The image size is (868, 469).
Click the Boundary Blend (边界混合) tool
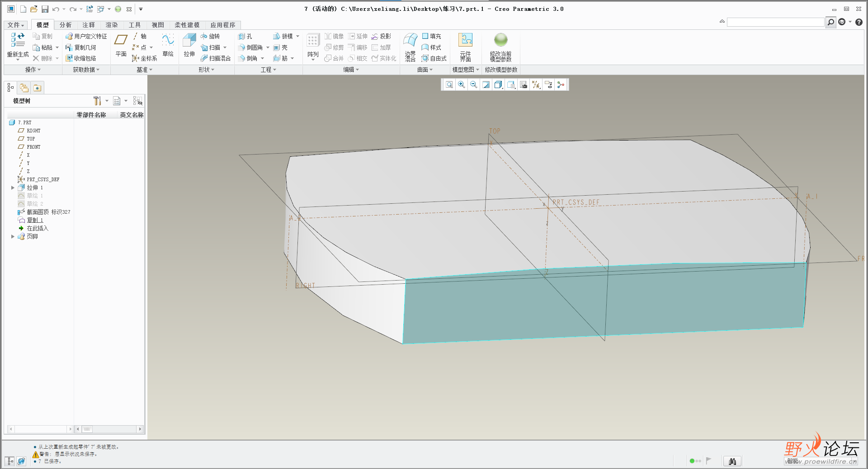click(410, 47)
